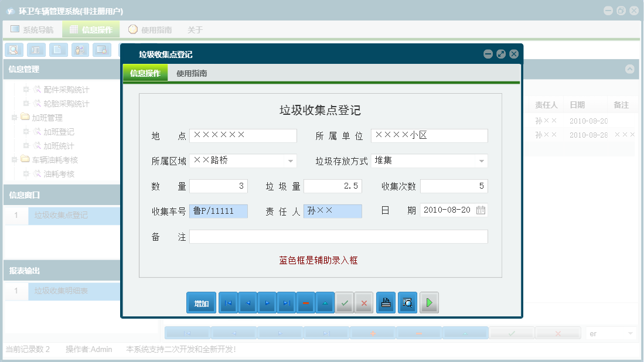Select the magnifier search icon in top toolbar
This screenshot has height=362, width=644.
pos(13,50)
